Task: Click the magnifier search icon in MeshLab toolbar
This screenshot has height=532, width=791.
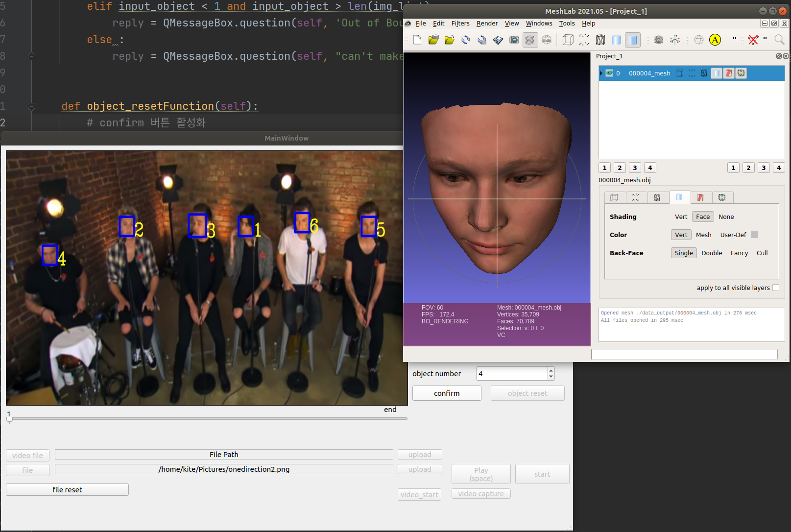Action: 779,40
